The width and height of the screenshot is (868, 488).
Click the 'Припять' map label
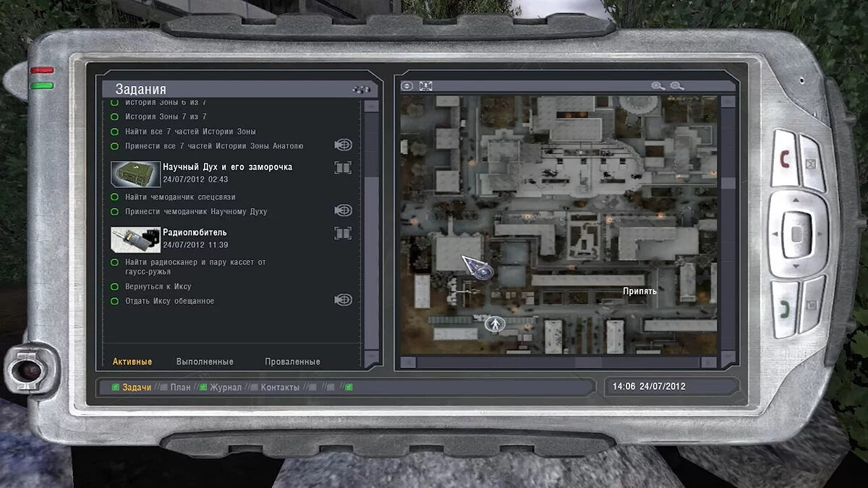click(640, 291)
